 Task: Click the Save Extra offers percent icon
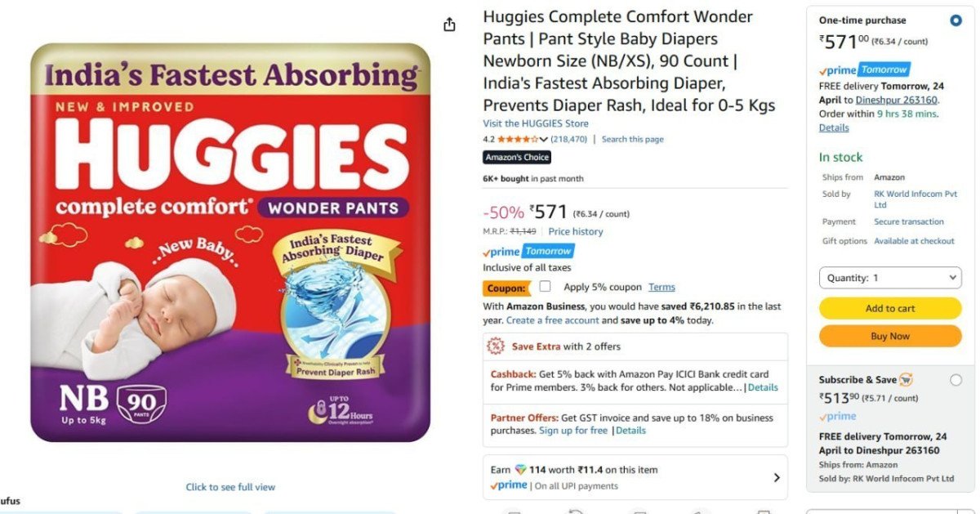pos(496,346)
